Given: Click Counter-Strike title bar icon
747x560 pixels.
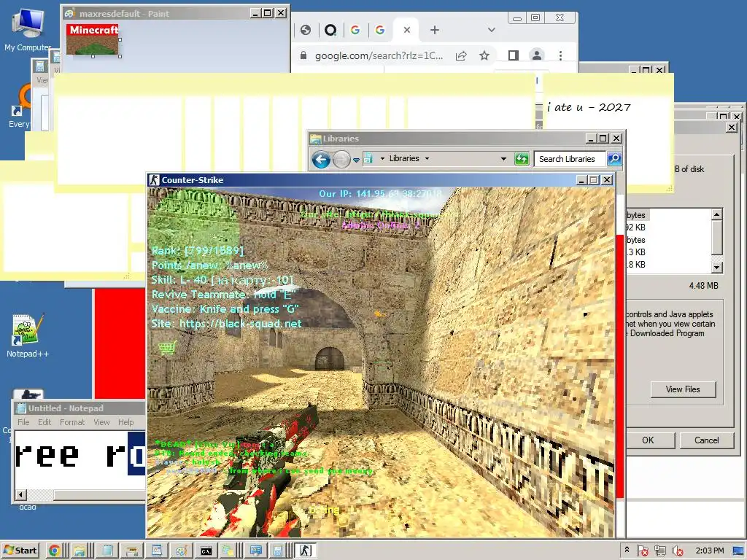Looking at the screenshot, I should (x=153, y=180).
